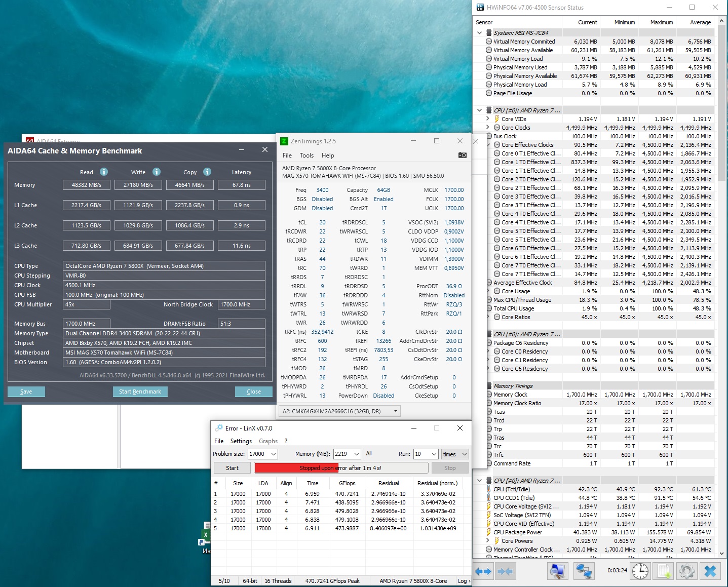Open HWiNFO remote monitors network icon
This screenshot has width=728, height=587.
pyautogui.click(x=584, y=571)
